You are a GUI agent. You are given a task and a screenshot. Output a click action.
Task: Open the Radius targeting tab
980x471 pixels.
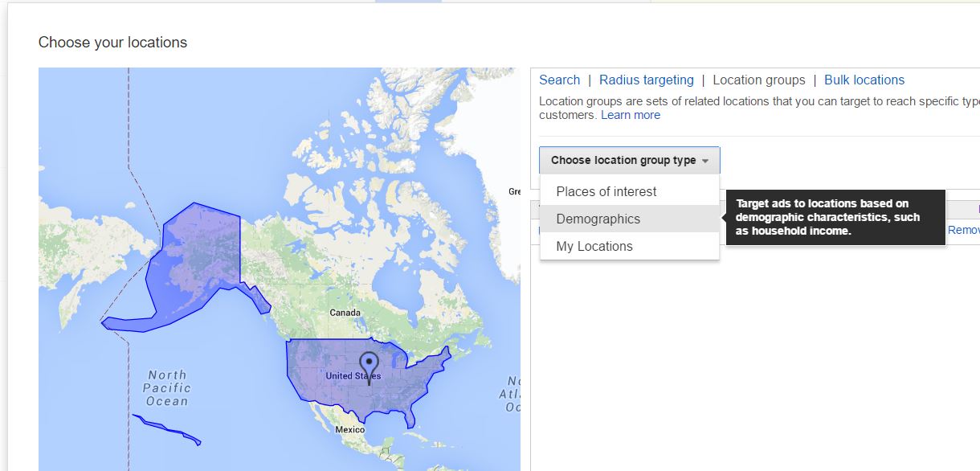[x=647, y=80]
